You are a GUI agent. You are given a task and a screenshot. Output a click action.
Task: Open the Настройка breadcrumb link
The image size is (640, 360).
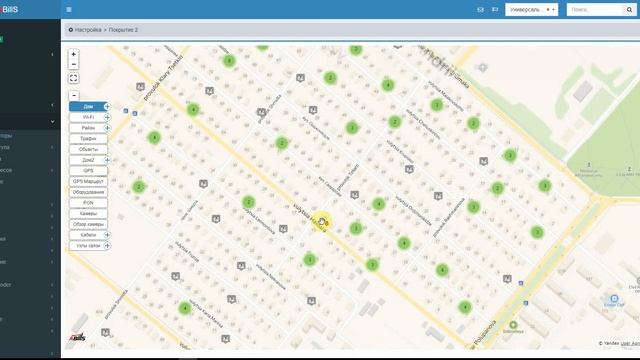(88, 30)
